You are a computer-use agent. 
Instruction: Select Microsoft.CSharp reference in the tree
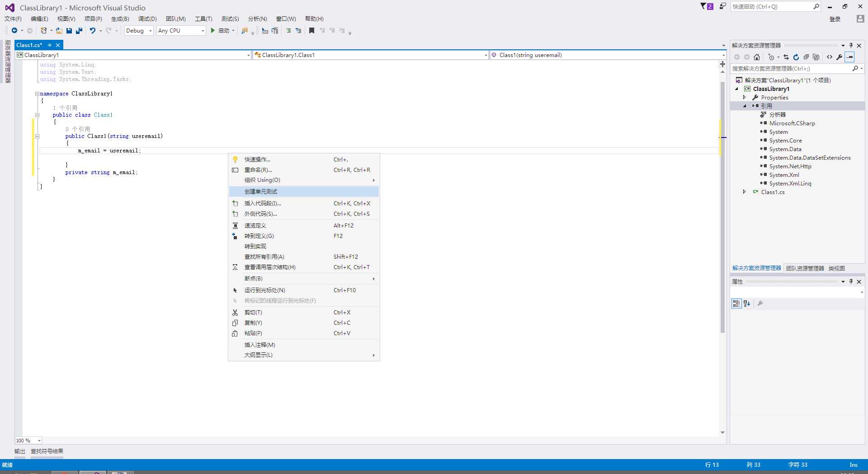coord(792,123)
